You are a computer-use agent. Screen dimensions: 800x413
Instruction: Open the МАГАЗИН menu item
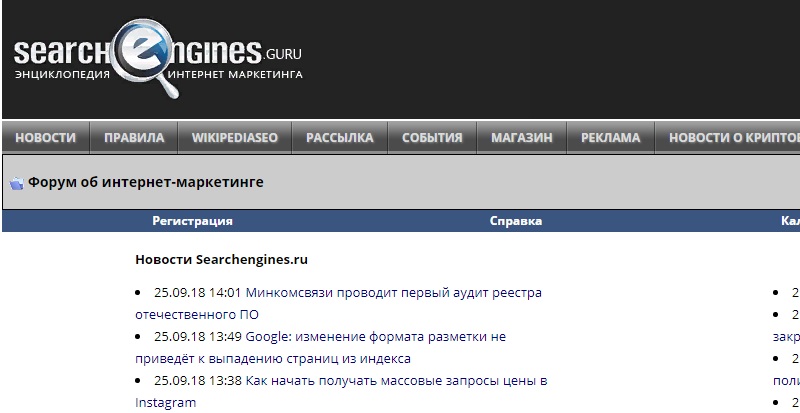(x=521, y=138)
